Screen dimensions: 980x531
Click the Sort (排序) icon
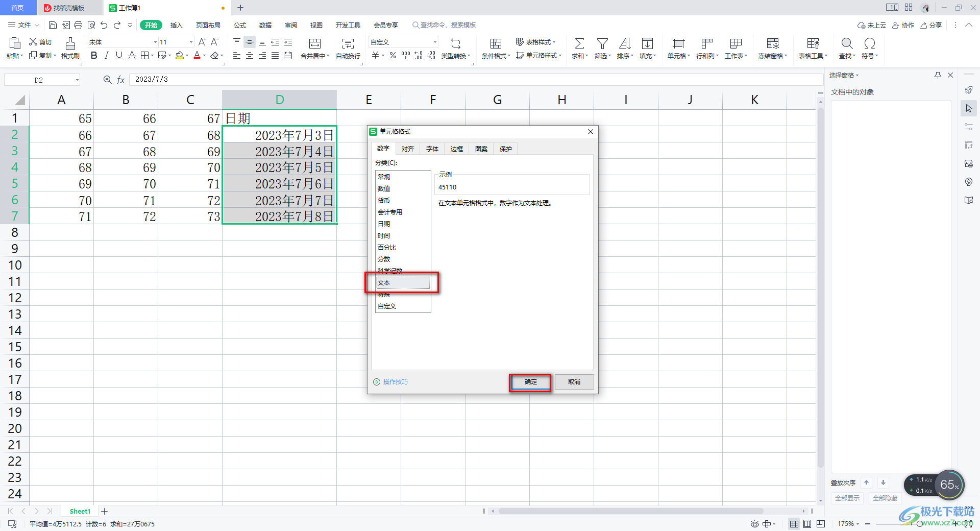coord(625,43)
